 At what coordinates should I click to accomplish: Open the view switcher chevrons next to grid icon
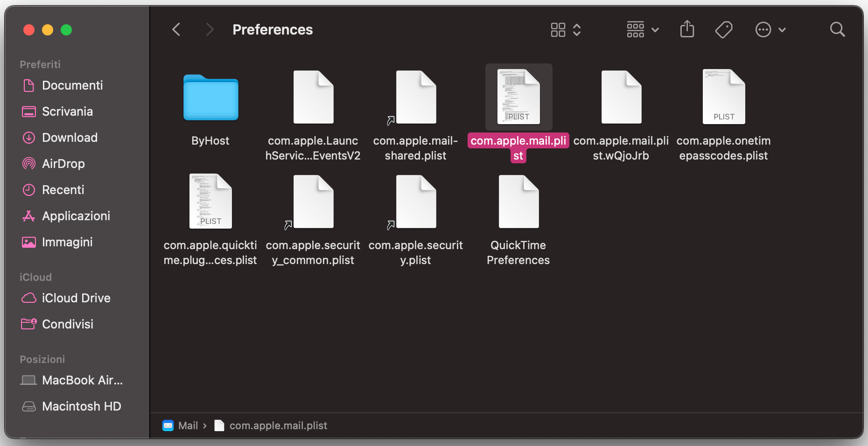[577, 29]
